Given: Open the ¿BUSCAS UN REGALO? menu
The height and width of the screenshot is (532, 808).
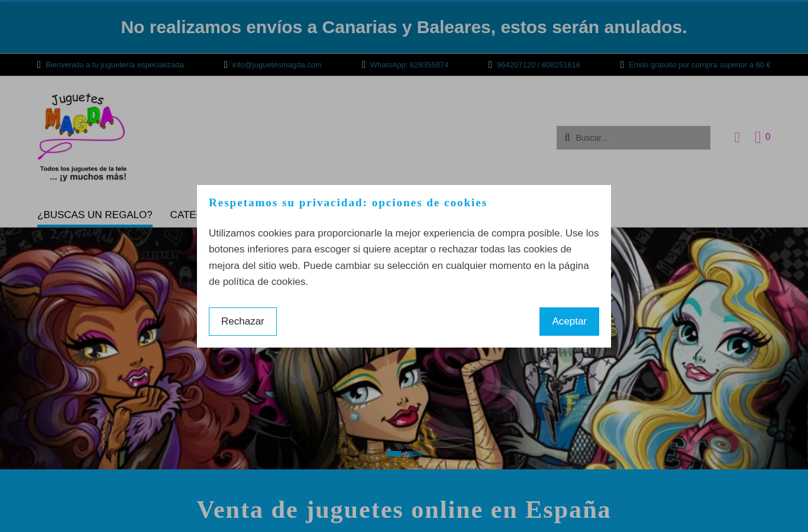Looking at the screenshot, I should click(x=95, y=215).
